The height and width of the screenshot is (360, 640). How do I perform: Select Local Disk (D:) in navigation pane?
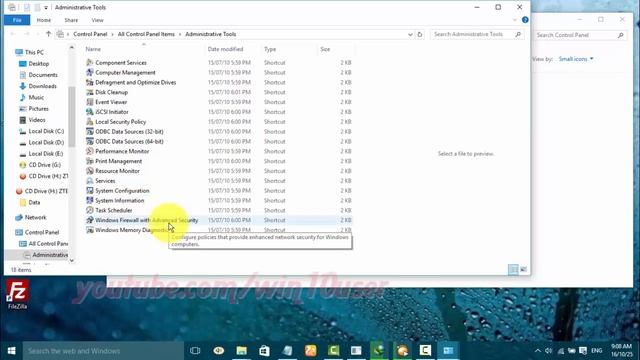pyautogui.click(x=46, y=142)
